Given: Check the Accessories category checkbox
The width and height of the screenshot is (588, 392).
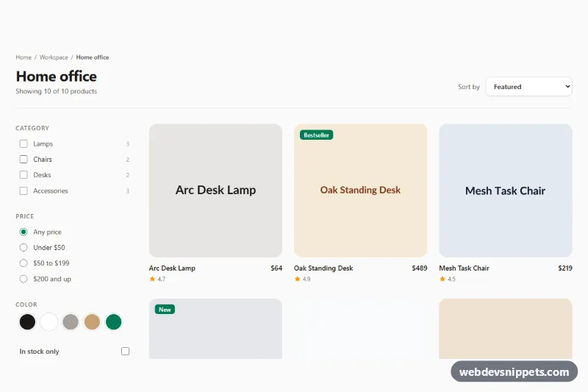Looking at the screenshot, I should coord(24,190).
